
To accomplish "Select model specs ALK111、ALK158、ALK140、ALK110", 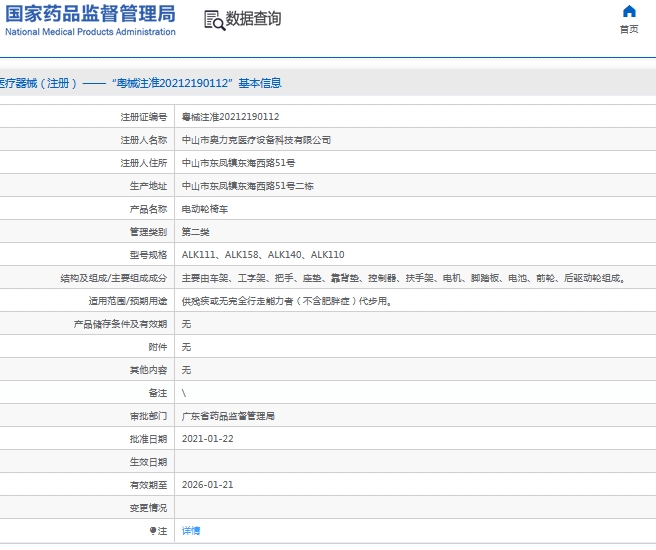I will 263,255.
